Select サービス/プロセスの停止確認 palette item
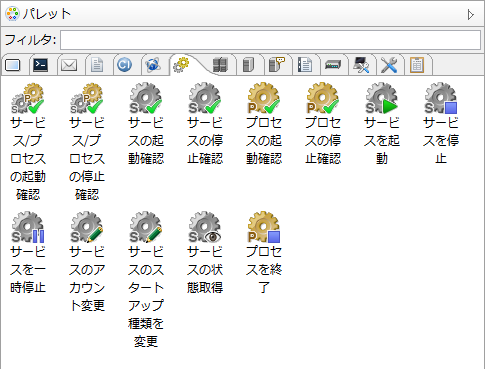The image size is (485, 369). point(87,142)
